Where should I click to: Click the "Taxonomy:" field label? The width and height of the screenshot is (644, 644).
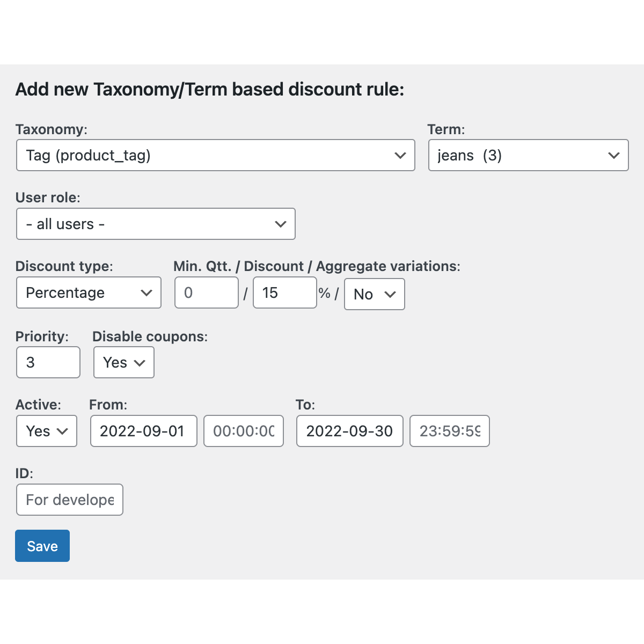pyautogui.click(x=52, y=129)
